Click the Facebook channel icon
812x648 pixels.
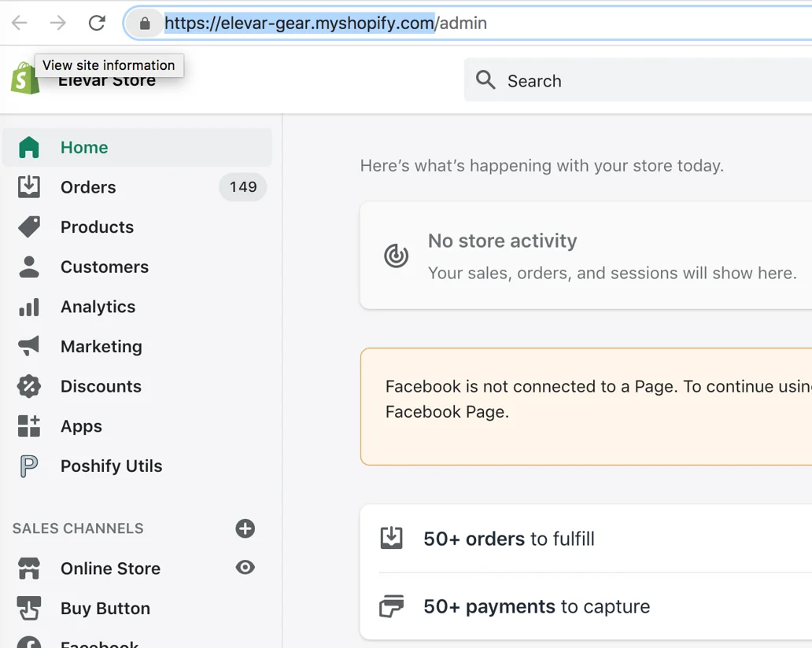(x=29, y=642)
